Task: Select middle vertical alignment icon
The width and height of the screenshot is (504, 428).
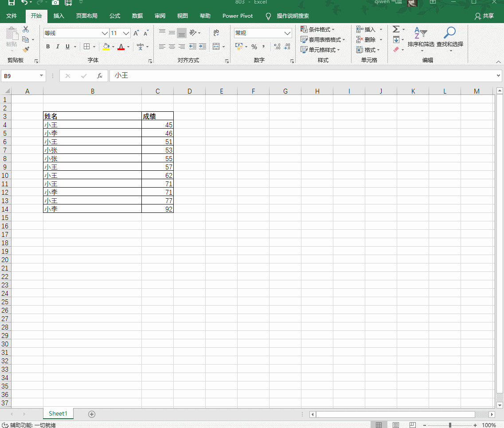Action: (172, 33)
